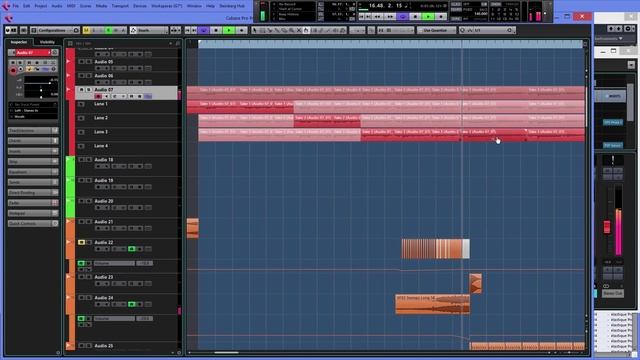Click Rewind on the Transport panel

(x=378, y=17)
